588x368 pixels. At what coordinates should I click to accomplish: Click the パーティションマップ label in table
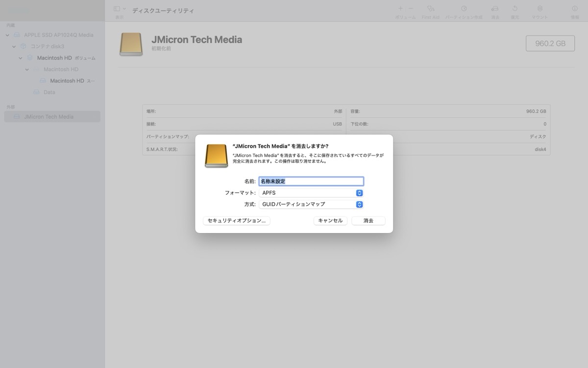168,136
